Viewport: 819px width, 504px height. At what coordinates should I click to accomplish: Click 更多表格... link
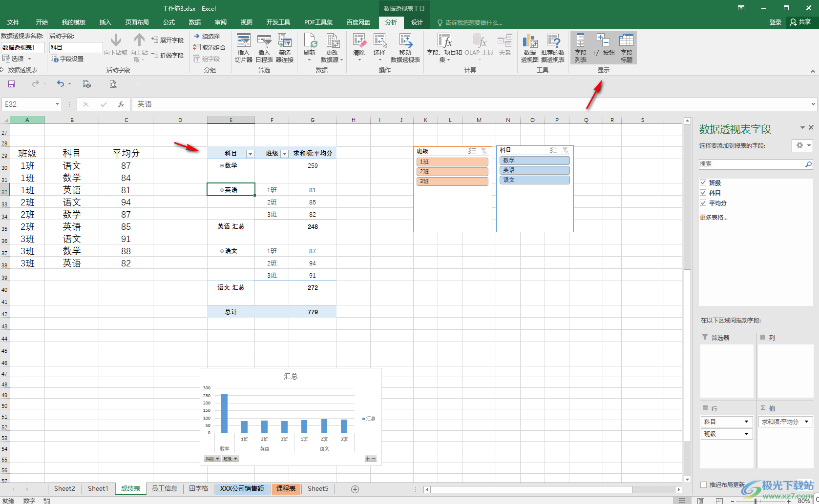click(714, 218)
